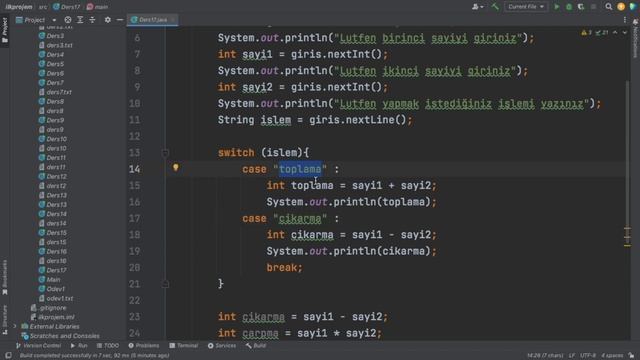
Task: Change the LF line separator in the status bar
Action: 572,356
